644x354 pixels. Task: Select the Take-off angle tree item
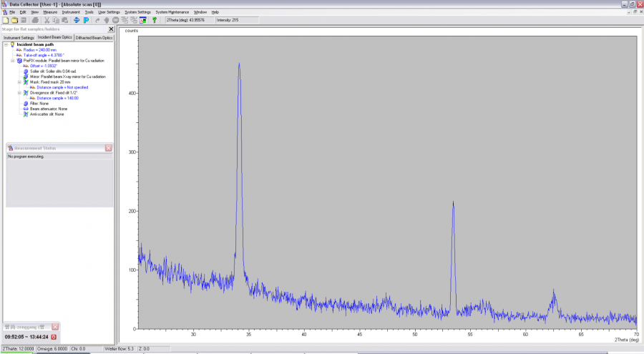click(x=44, y=55)
